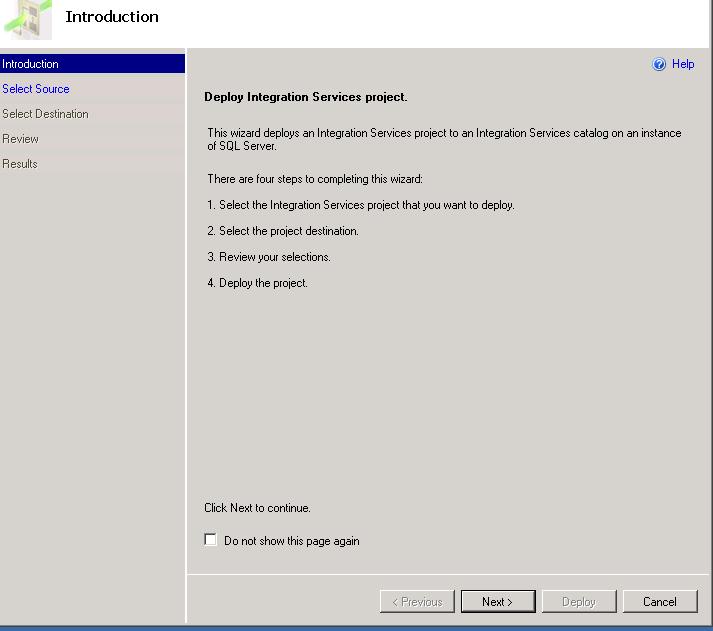Image resolution: width=713 pixels, height=631 pixels.
Task: Click the greyed-out Deploy button
Action: pyautogui.click(x=579, y=601)
